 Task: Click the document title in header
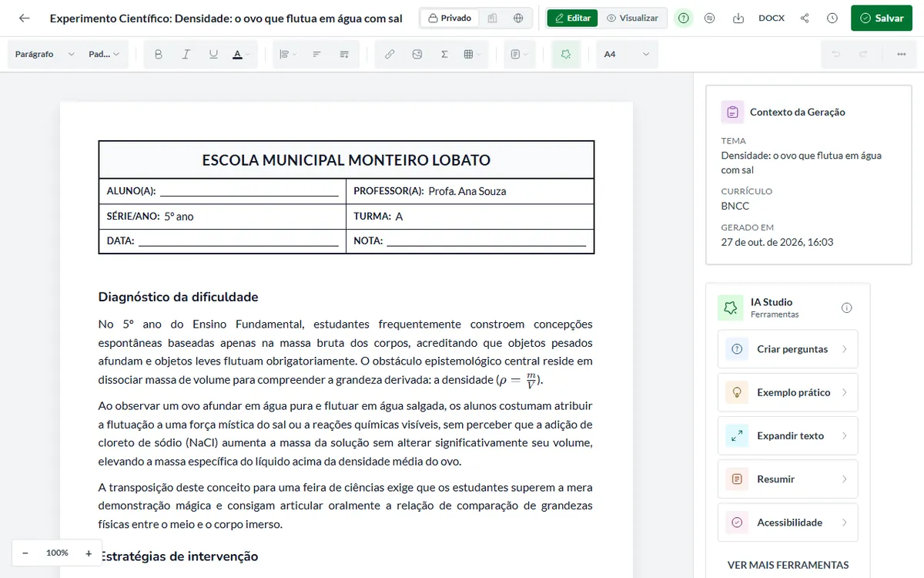(x=226, y=18)
